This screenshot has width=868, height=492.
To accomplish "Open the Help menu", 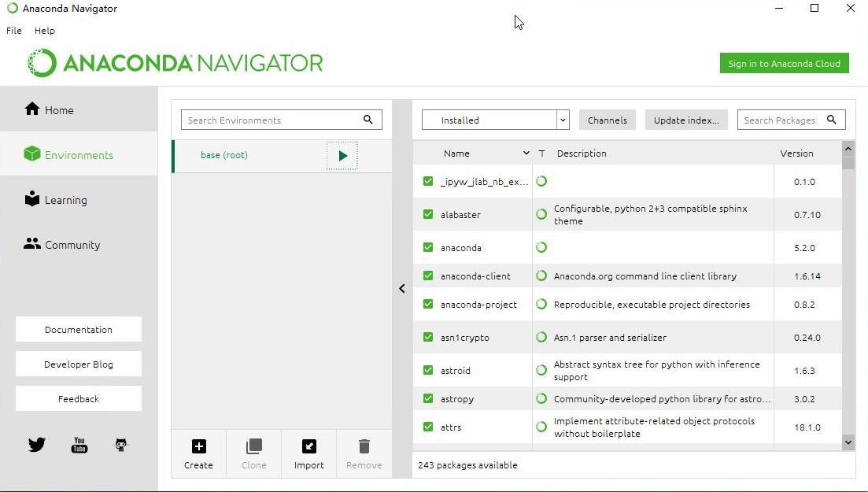I will click(44, 31).
